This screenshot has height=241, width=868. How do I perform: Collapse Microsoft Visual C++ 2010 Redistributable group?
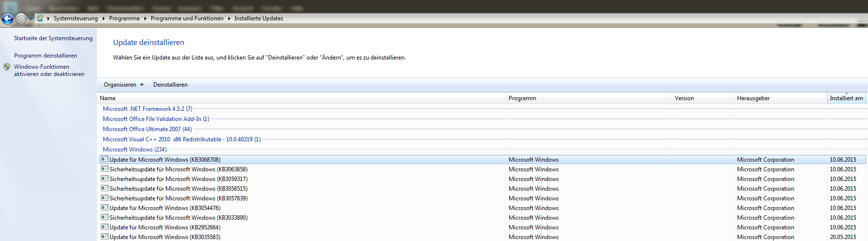(182, 139)
